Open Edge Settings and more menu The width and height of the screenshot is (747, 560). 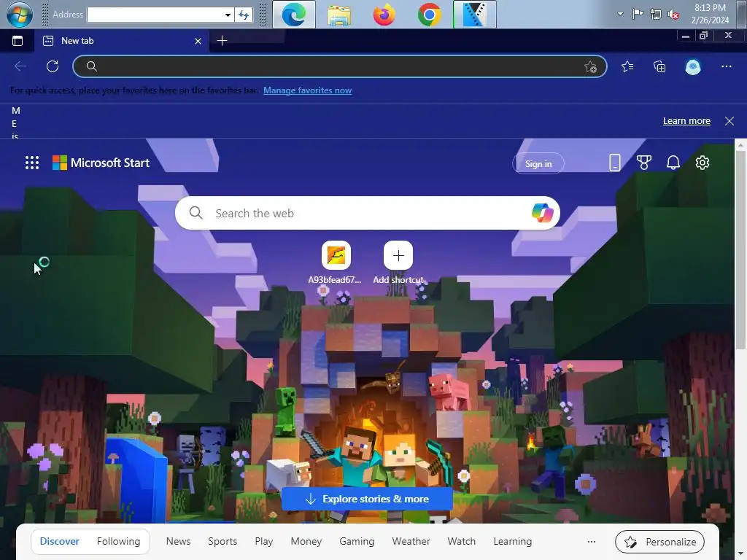(726, 66)
